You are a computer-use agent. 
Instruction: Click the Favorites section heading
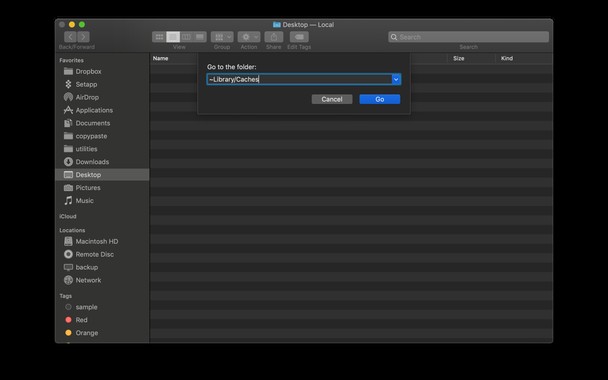tap(71, 60)
